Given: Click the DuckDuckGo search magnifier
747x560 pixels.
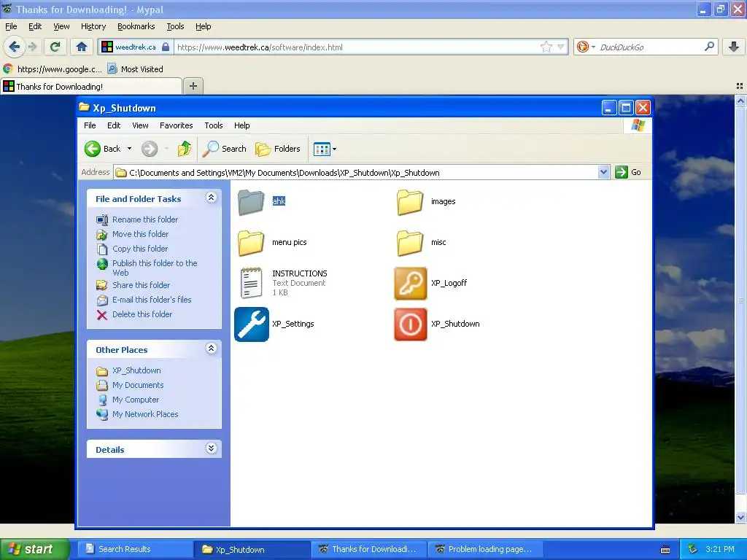Looking at the screenshot, I should (709, 47).
